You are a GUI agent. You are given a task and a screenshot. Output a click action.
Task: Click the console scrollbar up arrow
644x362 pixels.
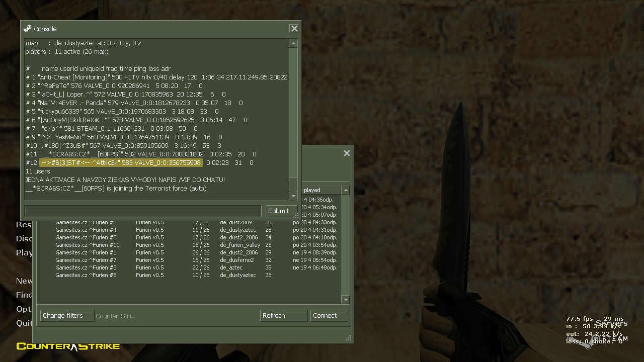pyautogui.click(x=293, y=44)
